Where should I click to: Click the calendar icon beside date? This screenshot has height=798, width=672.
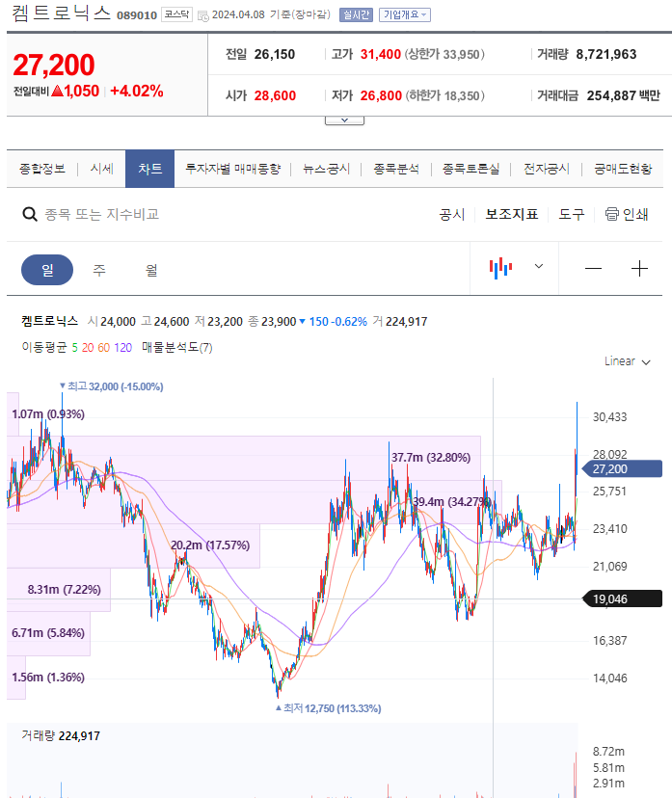(203, 16)
